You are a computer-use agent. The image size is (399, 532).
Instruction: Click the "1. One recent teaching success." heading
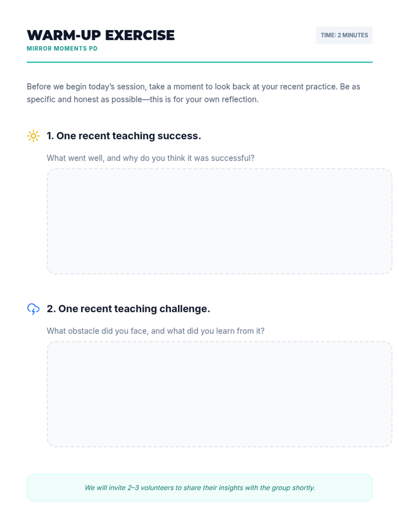coord(124,136)
